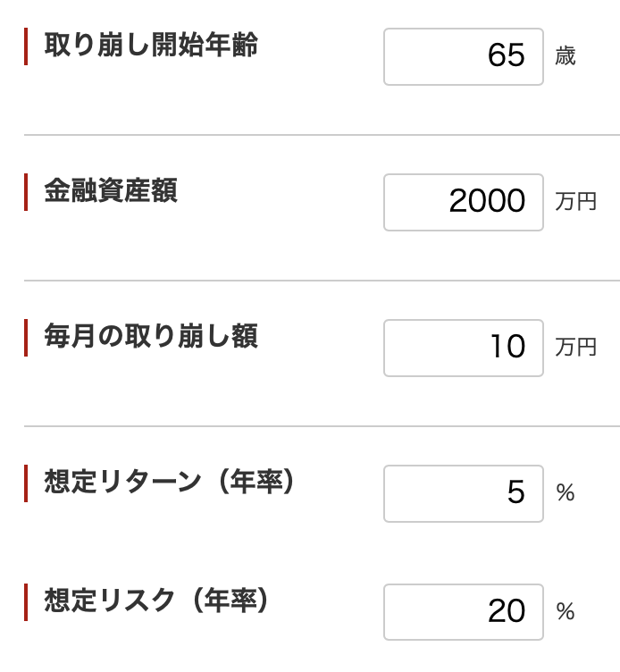Click the 取り崩し開始年齢 input field
Viewport: 620px width, 672px height.
click(464, 56)
